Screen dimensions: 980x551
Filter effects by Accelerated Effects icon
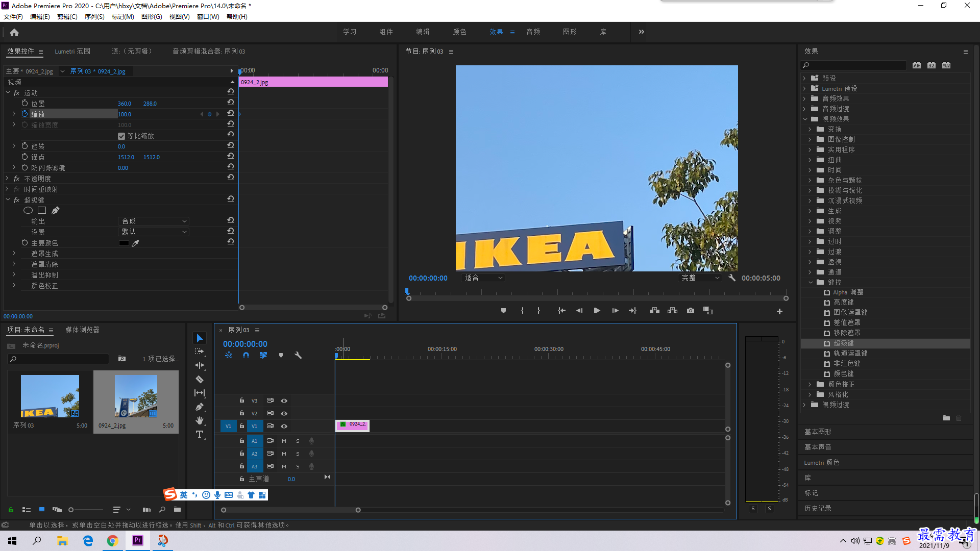pyautogui.click(x=917, y=65)
